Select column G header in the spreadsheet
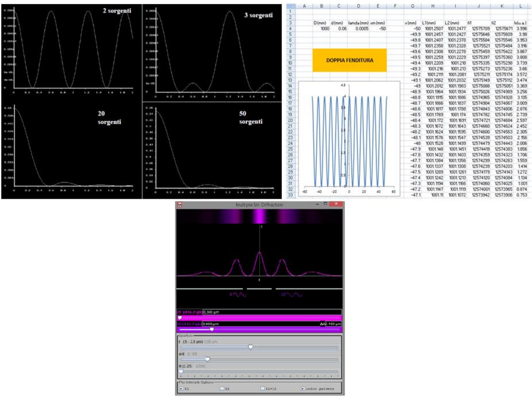The height and width of the screenshot is (398, 532). pos(412,6)
